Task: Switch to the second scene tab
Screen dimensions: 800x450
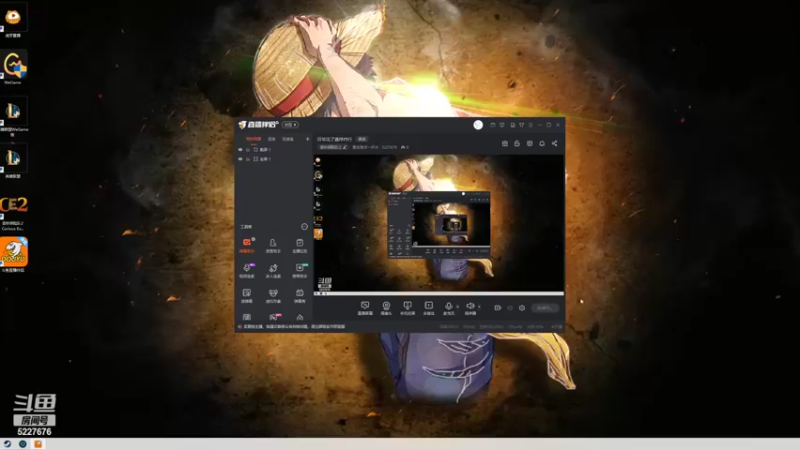Action: coord(271,139)
